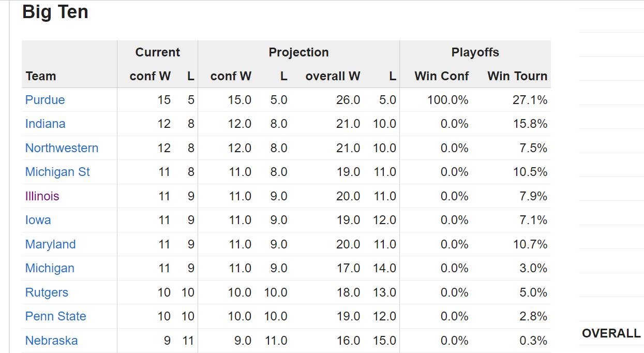Click the Projection conf W header
Viewport: 644px width, 353px height.
(231, 76)
